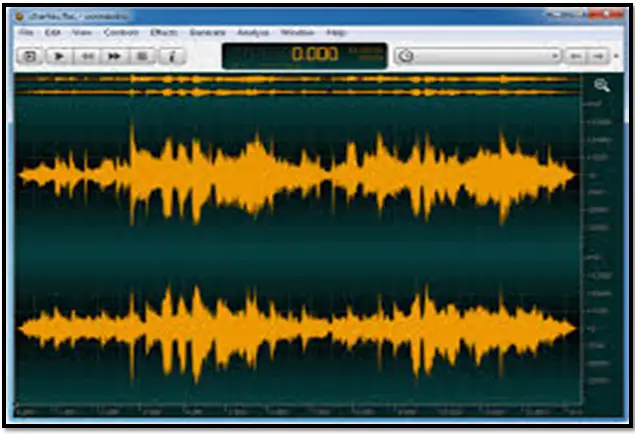
Task: Click the overview waveform strip above the channels
Action: tap(300, 86)
